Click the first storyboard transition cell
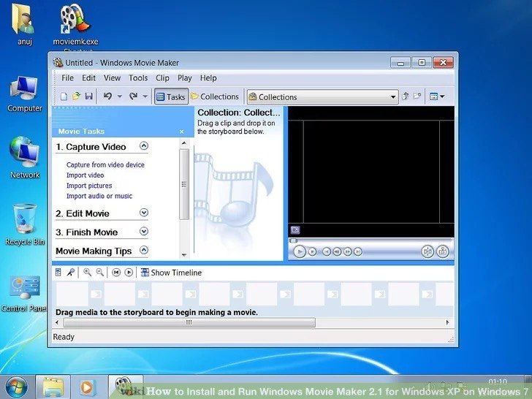 tap(96, 294)
